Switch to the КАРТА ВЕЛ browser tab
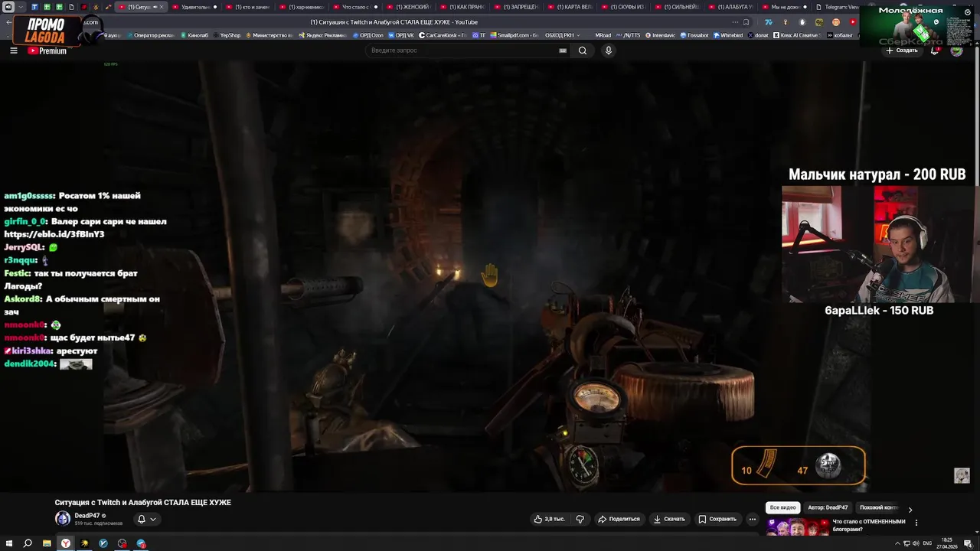 click(x=570, y=7)
